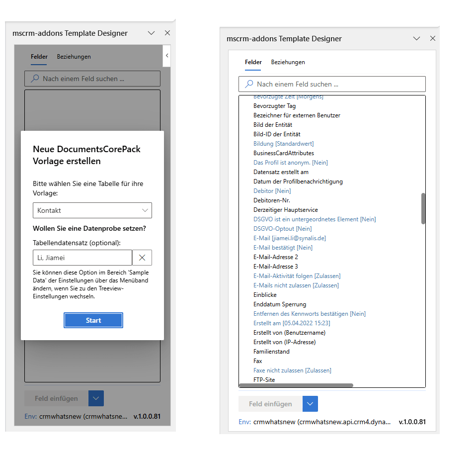Viewport: 476px width, 458px height.
Task: Select 'Enddatum Sperrung' field
Action: tap(280, 304)
